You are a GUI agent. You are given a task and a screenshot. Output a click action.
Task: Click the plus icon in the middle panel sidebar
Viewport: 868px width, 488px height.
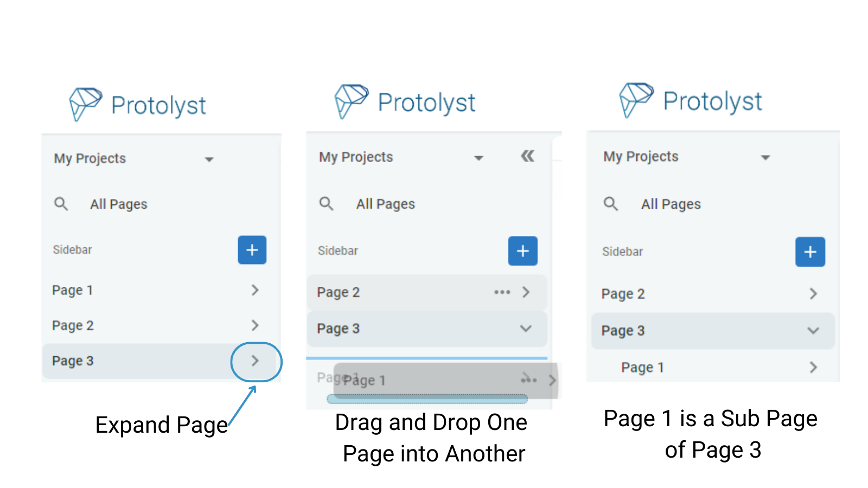point(522,251)
